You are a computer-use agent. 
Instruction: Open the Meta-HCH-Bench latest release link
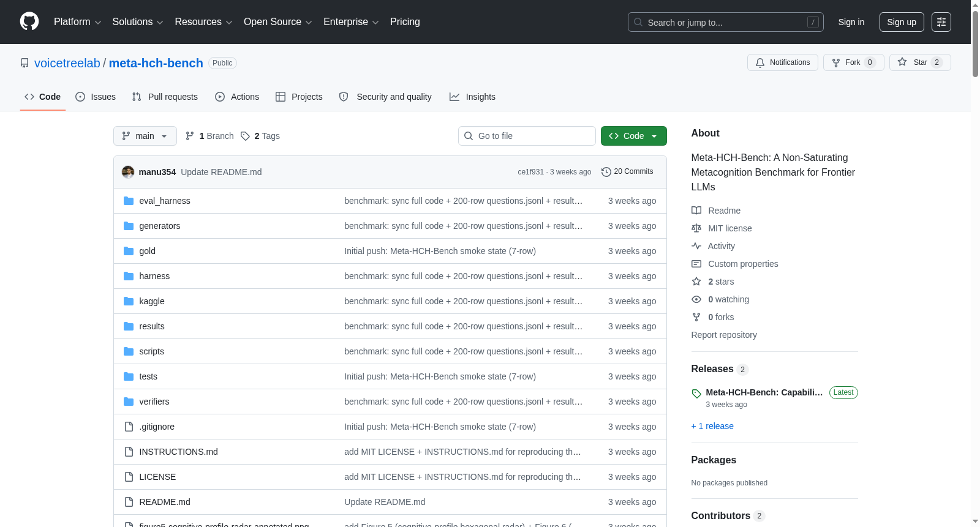click(x=764, y=392)
